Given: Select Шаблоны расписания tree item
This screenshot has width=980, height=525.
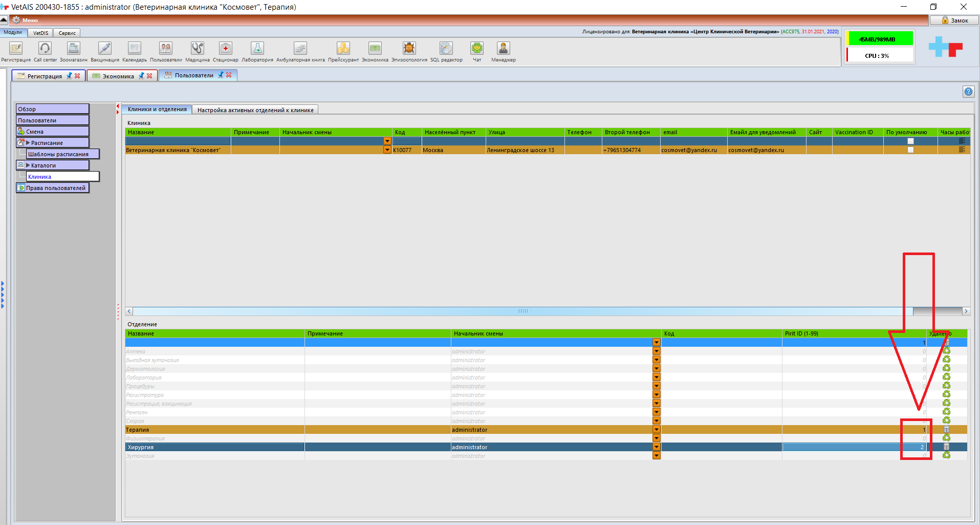Looking at the screenshot, I should [x=62, y=154].
